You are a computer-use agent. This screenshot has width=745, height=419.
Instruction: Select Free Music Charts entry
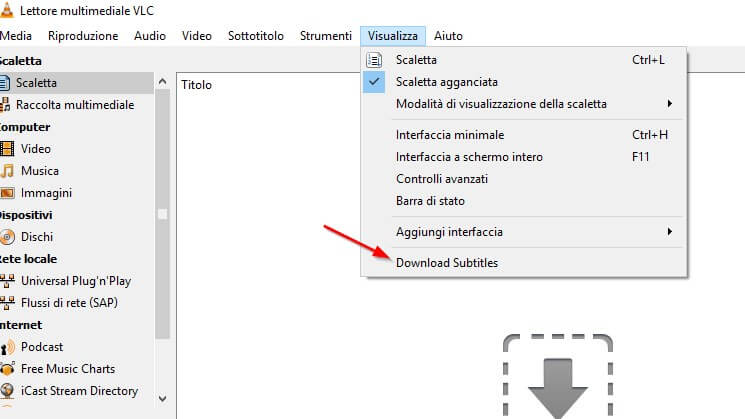tap(76, 369)
